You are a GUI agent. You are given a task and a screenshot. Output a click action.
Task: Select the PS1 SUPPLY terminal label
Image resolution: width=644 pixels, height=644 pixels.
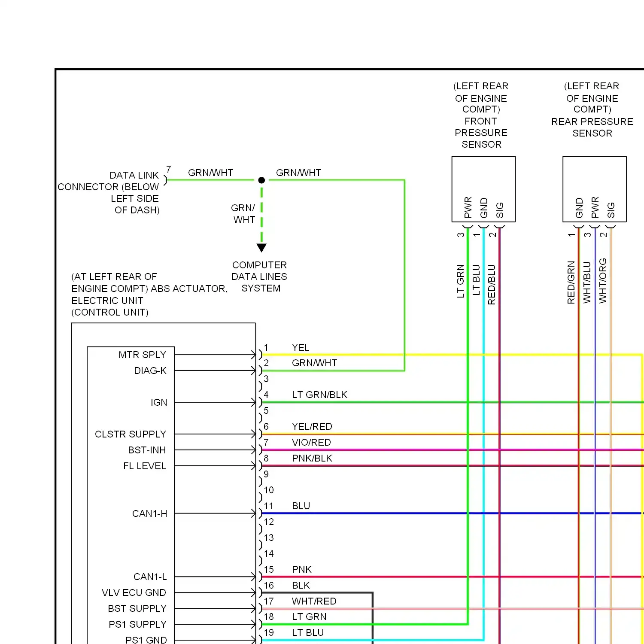[137, 624]
